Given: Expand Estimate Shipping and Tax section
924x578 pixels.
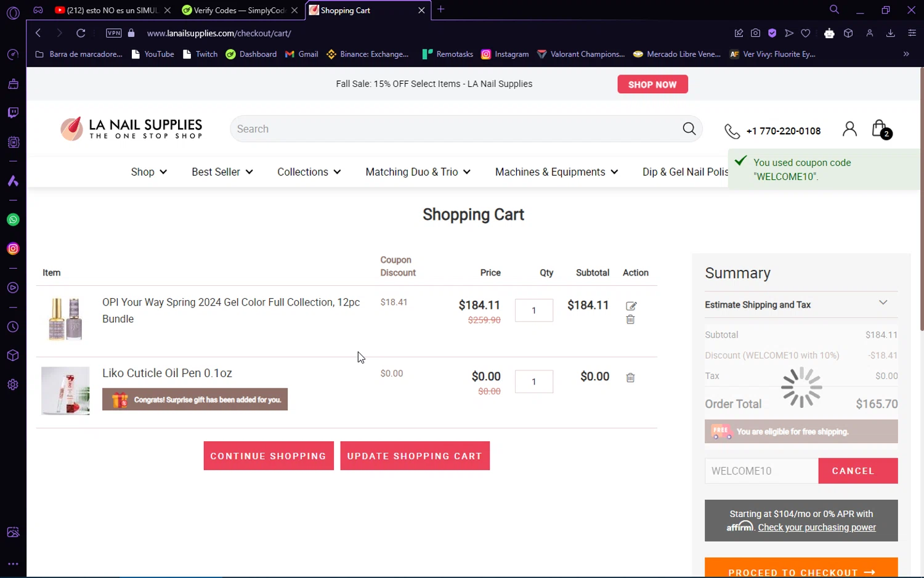Looking at the screenshot, I should point(801,304).
